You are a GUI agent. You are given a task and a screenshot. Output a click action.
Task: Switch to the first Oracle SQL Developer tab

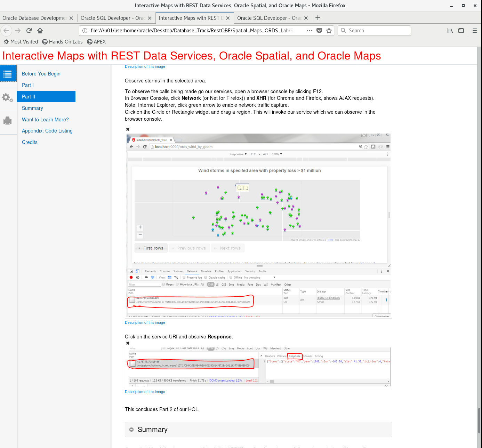113,18
